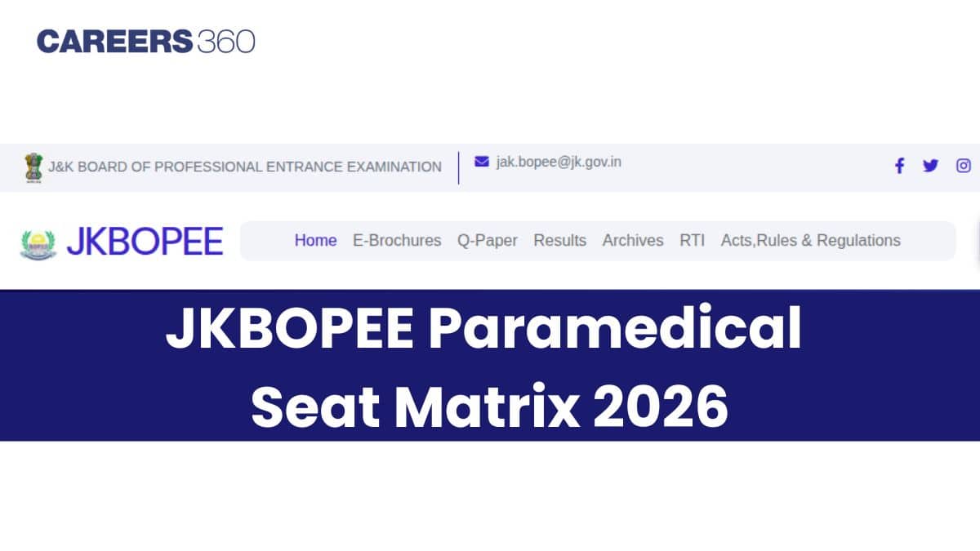Open the Facebook social icon

pos(899,166)
